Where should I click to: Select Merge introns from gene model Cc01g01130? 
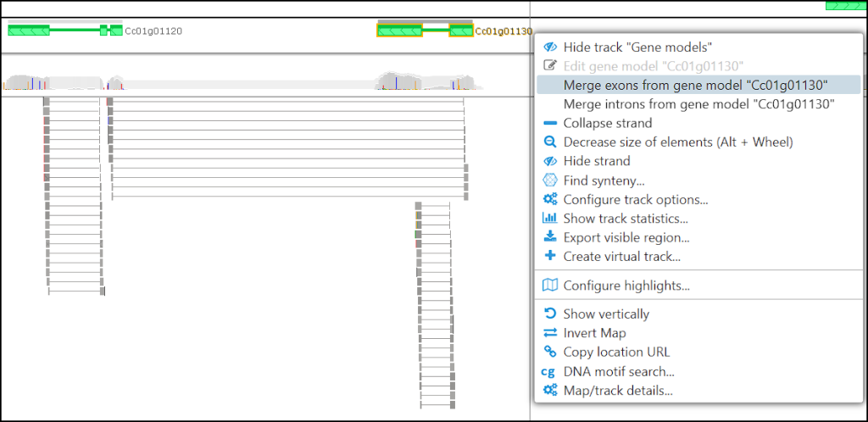tap(698, 104)
